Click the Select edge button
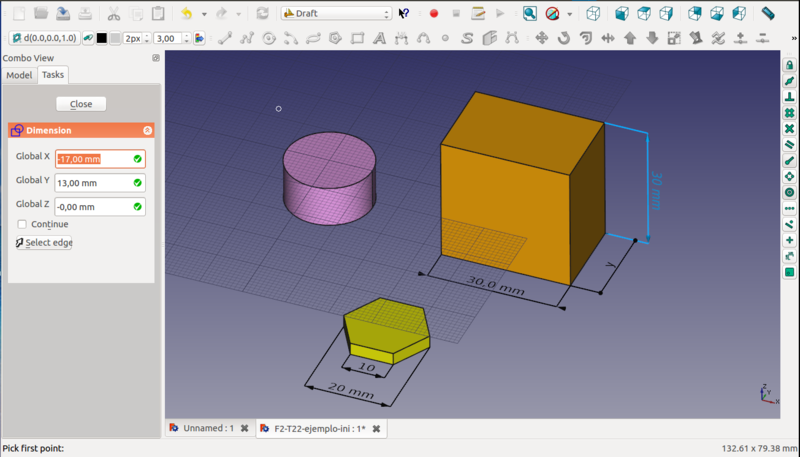800x457 pixels. [44, 242]
